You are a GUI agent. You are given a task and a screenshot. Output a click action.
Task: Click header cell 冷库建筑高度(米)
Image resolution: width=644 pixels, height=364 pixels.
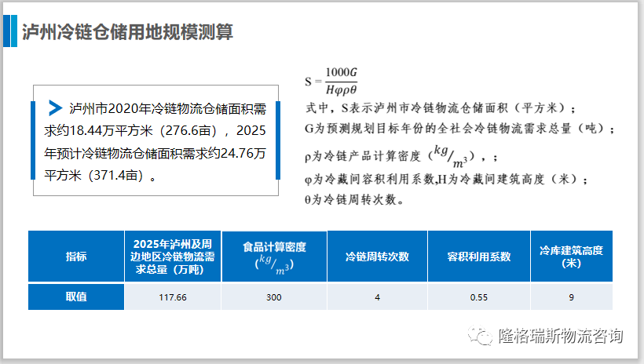571,257
